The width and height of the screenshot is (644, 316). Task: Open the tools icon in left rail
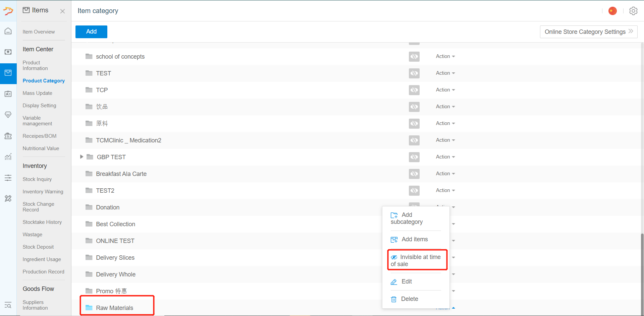pos(8,198)
